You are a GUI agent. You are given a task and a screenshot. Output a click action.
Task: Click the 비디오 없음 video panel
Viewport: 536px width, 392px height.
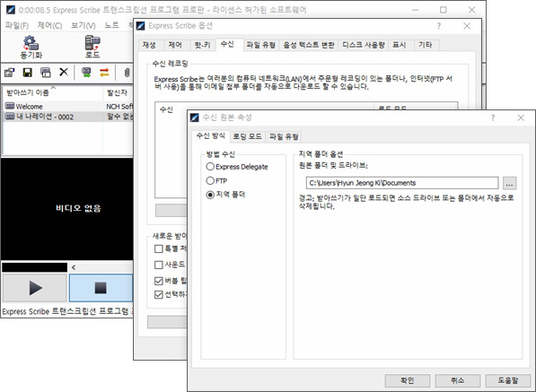[67, 209]
